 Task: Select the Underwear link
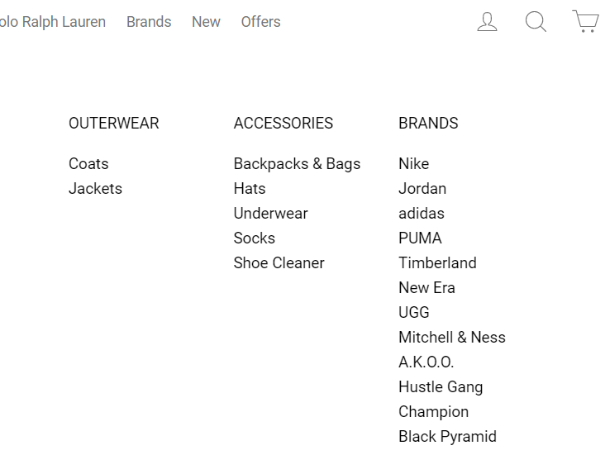[271, 214]
